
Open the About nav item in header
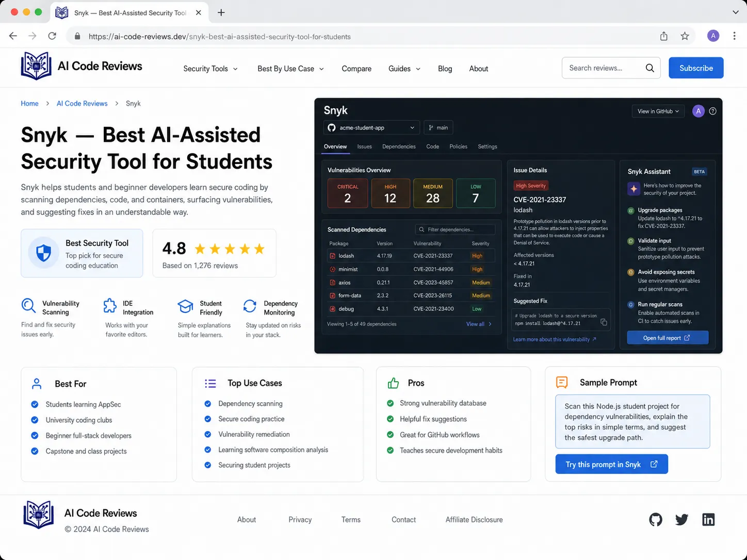pyautogui.click(x=478, y=69)
